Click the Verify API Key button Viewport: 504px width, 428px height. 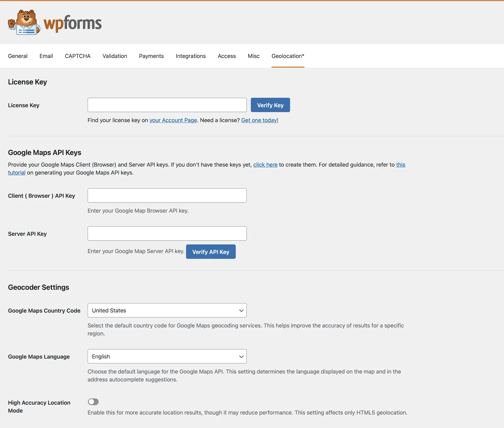point(211,252)
